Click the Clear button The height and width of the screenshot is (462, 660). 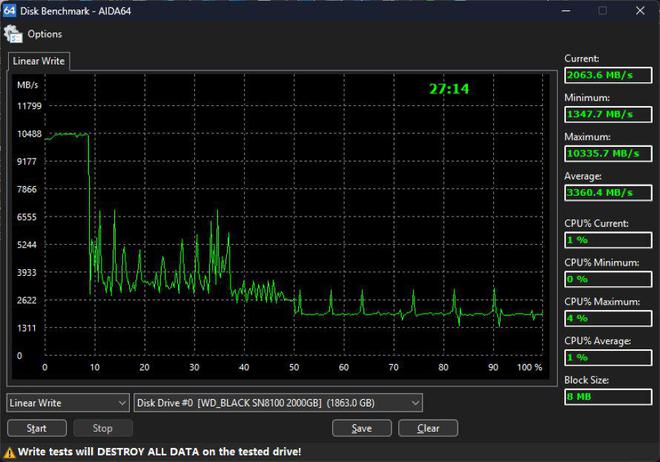(428, 428)
